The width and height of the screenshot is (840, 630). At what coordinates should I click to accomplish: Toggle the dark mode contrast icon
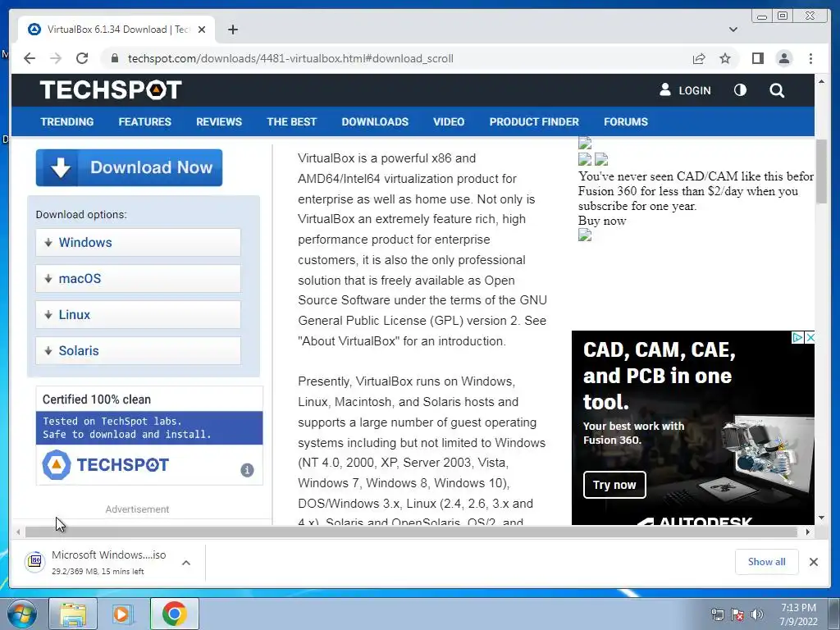[740, 90]
